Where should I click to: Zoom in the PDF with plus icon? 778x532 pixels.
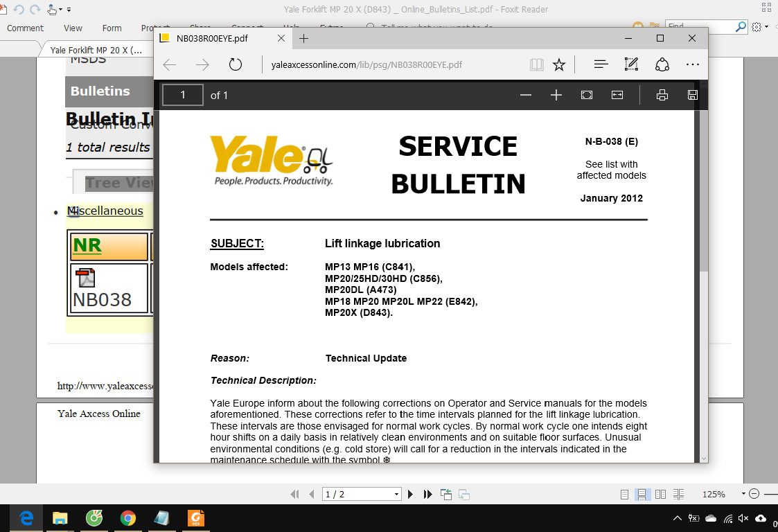[x=556, y=96]
